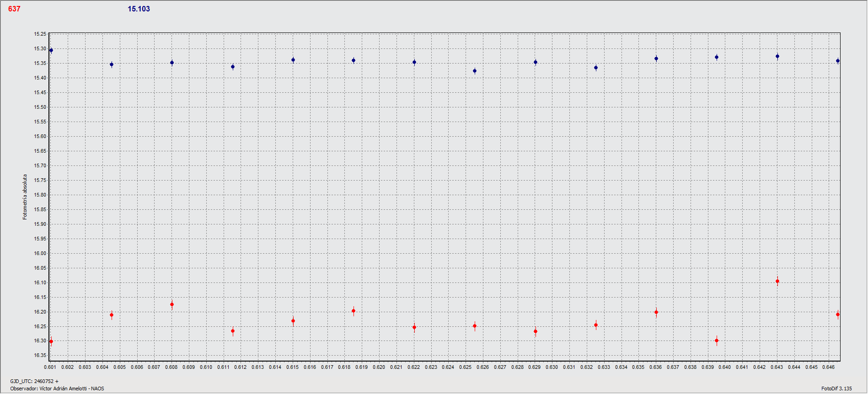Click the first red point at time 0.601
The image size is (868, 394).
[x=51, y=341]
